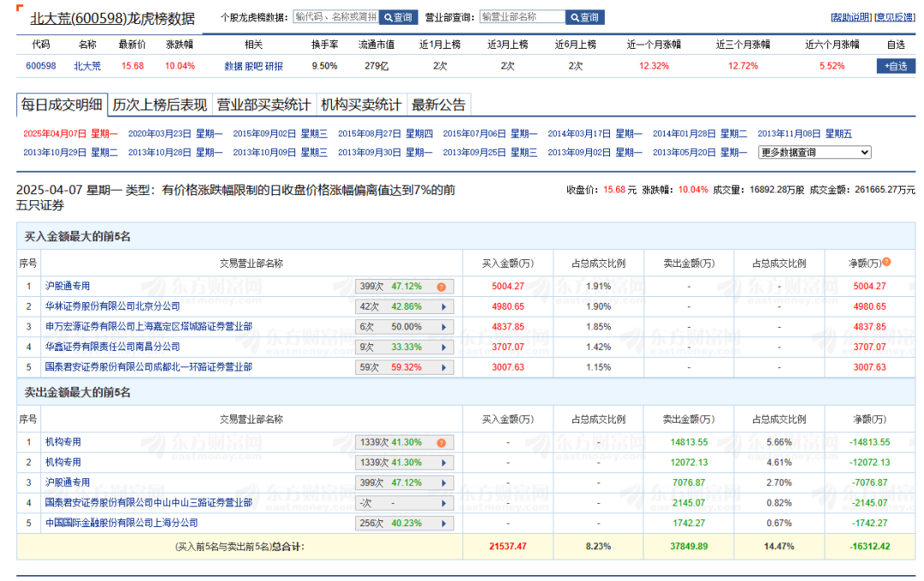Screen dimensions: 924x581
Task: Open the 帮助说明 link
Action: pyautogui.click(x=850, y=17)
